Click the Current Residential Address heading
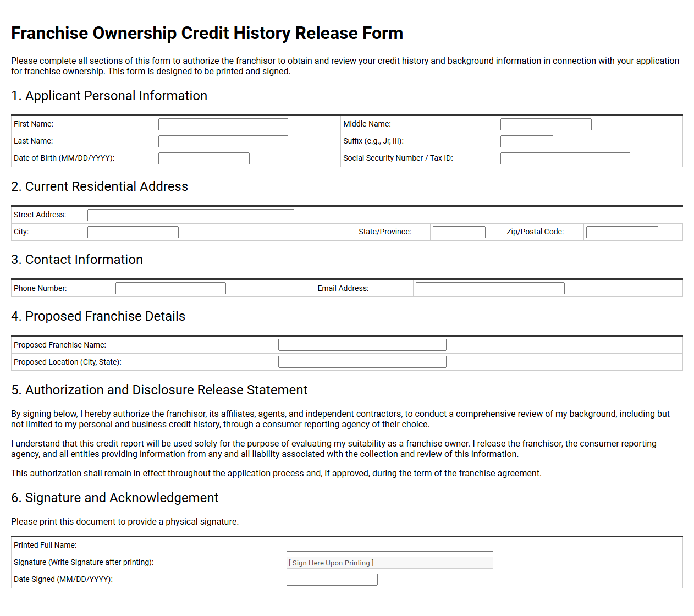694x616 pixels. 100,186
